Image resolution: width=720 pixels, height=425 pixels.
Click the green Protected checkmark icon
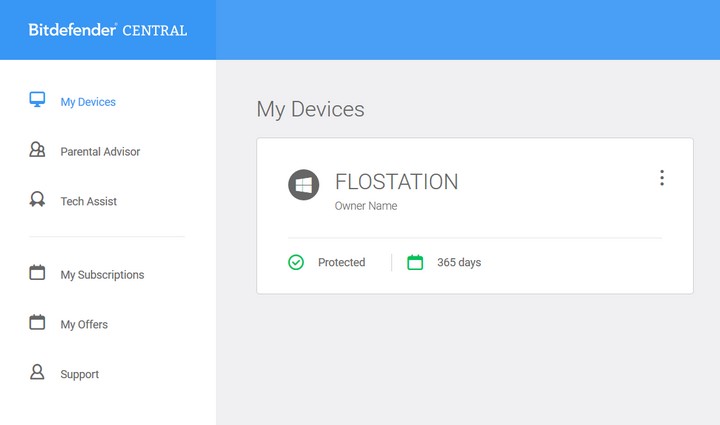[296, 262]
